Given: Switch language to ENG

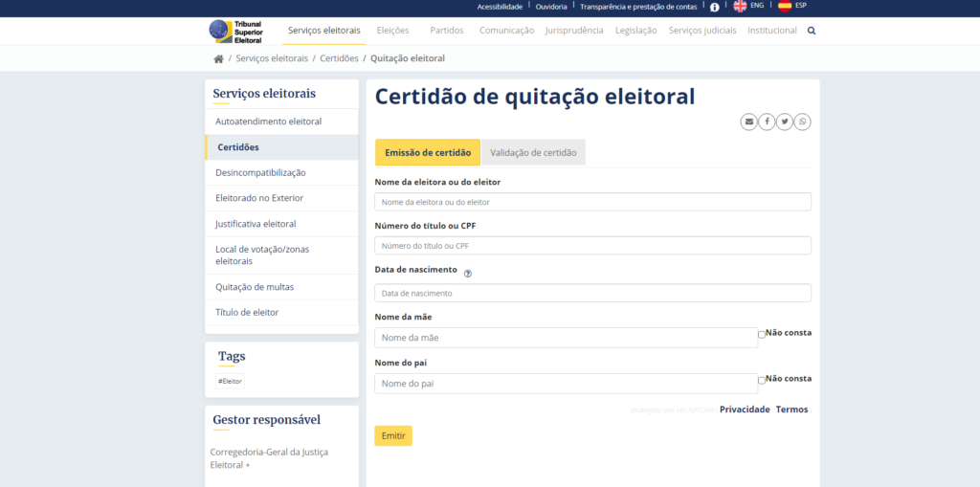Looking at the screenshot, I should (748, 6).
